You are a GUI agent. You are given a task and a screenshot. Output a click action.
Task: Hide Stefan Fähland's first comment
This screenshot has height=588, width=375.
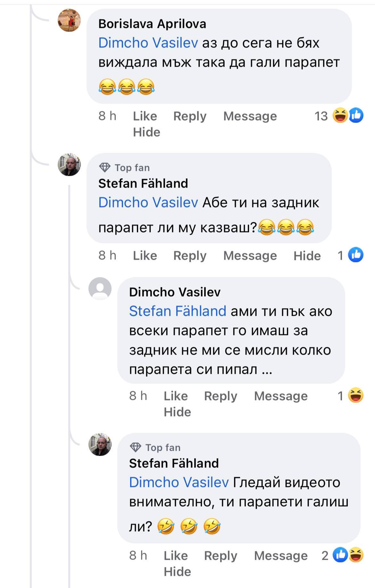[x=307, y=256]
